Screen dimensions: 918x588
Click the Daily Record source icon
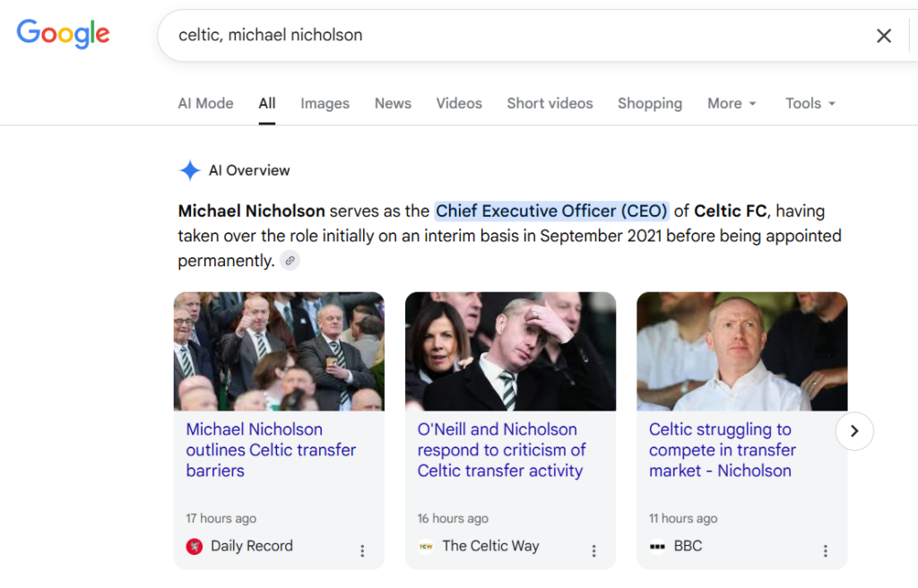195,547
